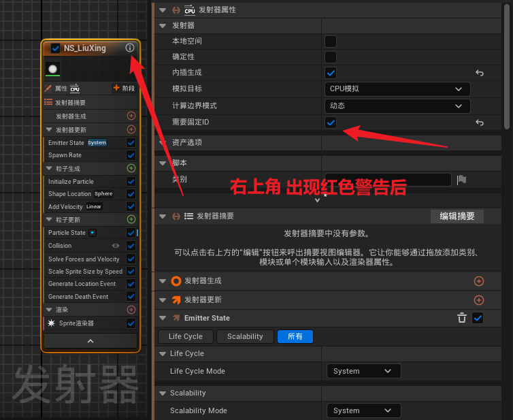Image resolution: width=513 pixels, height=420 pixels.
Task: Switch to Scalability tab
Action: (245, 336)
